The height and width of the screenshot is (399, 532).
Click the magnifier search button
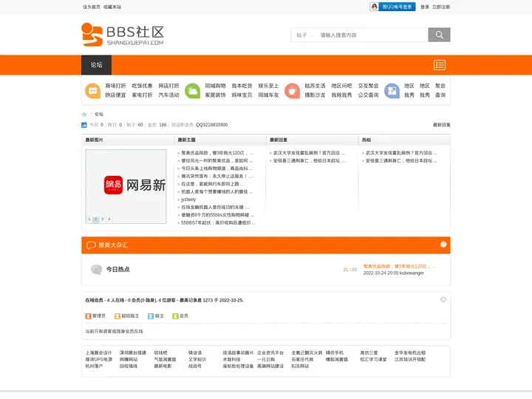point(439,35)
